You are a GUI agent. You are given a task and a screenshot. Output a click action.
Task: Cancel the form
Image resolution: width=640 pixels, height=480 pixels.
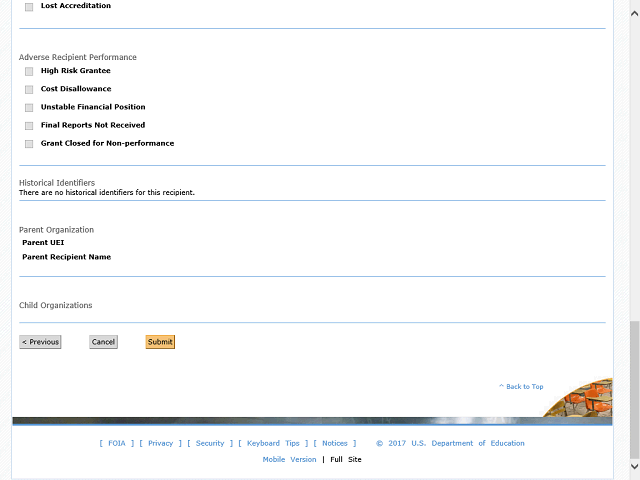pos(103,342)
